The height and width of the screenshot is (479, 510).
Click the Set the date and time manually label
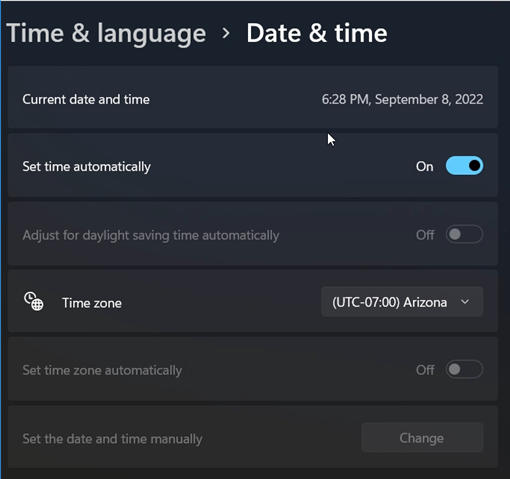click(x=112, y=439)
